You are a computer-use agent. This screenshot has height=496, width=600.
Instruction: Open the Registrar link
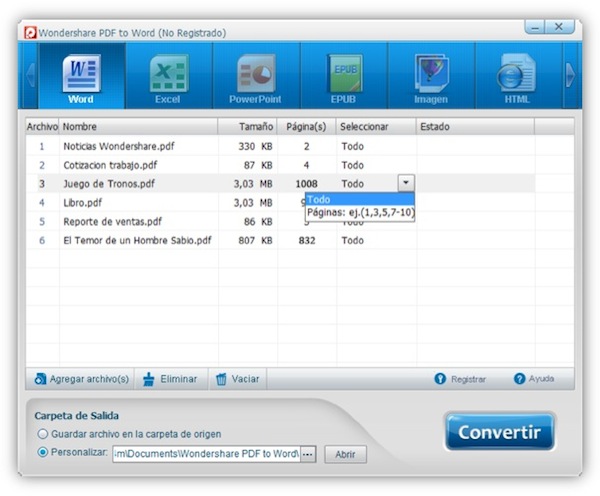(x=460, y=379)
